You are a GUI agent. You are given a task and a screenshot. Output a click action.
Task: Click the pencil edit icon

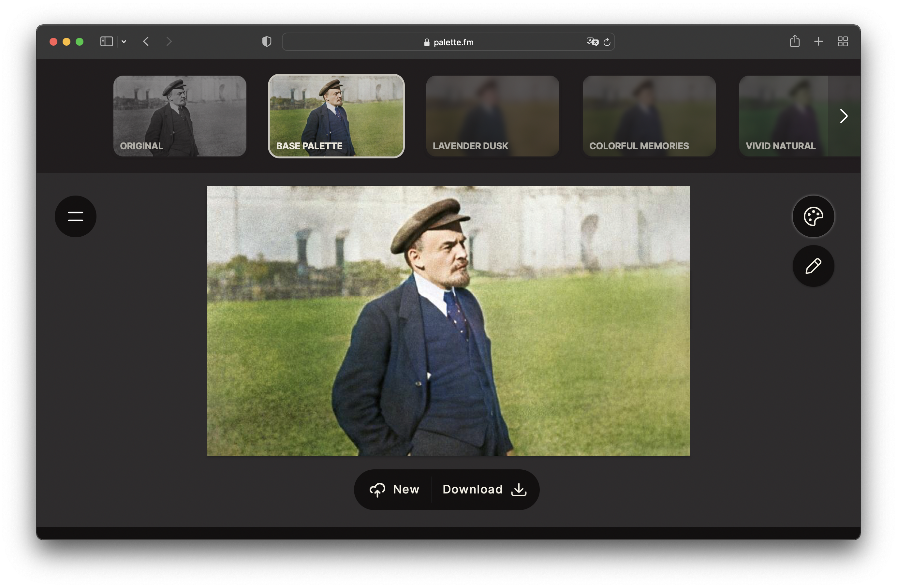click(x=813, y=266)
